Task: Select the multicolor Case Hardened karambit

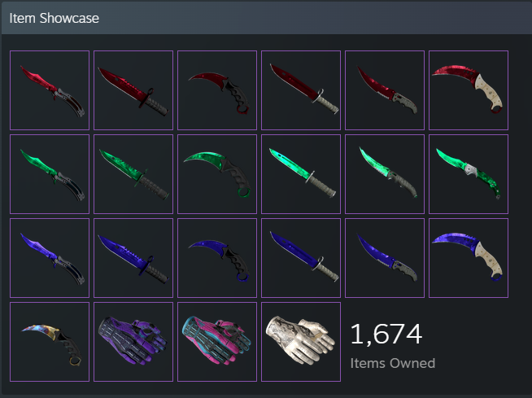Action: (50, 342)
